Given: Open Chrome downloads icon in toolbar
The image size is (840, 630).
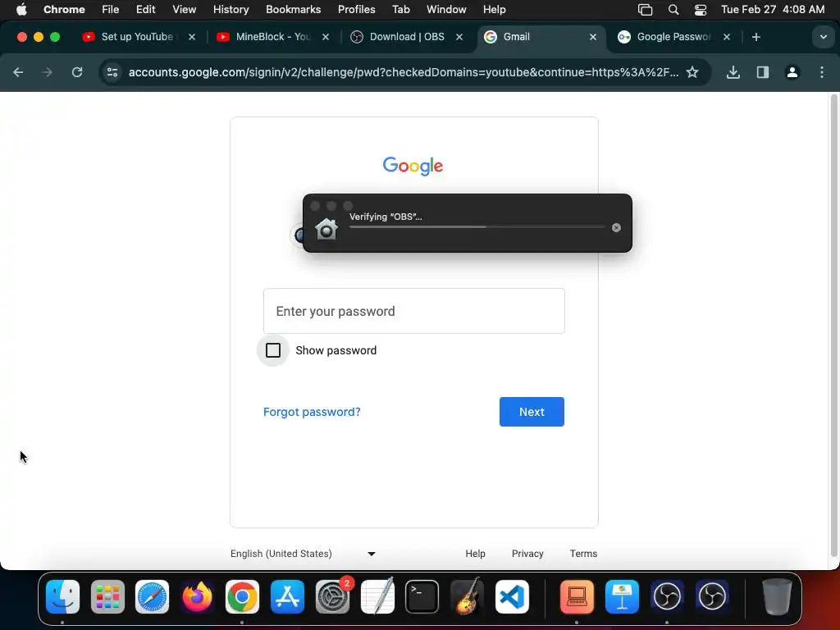Looking at the screenshot, I should tap(733, 72).
